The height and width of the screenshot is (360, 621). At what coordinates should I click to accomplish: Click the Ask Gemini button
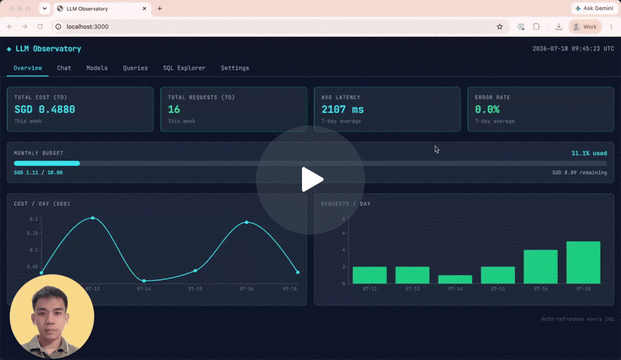[x=594, y=8]
